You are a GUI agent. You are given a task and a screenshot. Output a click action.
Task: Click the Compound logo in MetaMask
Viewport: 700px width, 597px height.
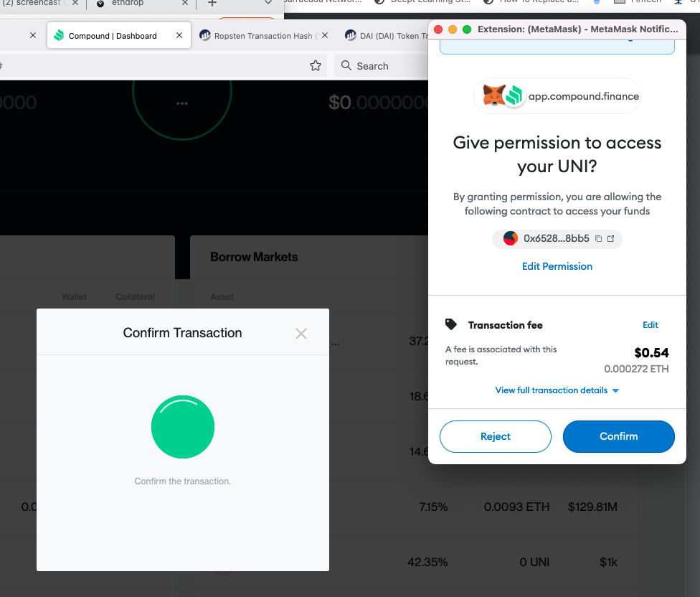pos(514,95)
